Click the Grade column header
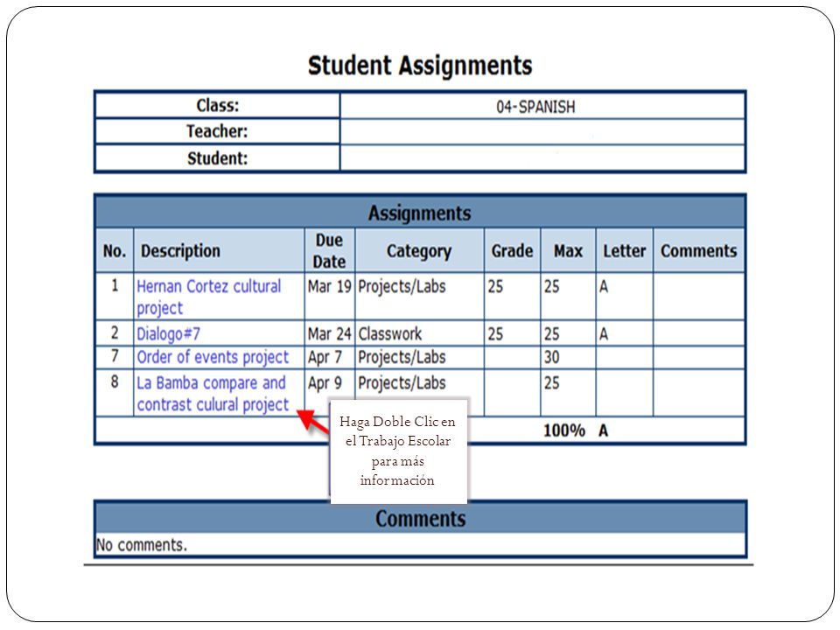 512,250
